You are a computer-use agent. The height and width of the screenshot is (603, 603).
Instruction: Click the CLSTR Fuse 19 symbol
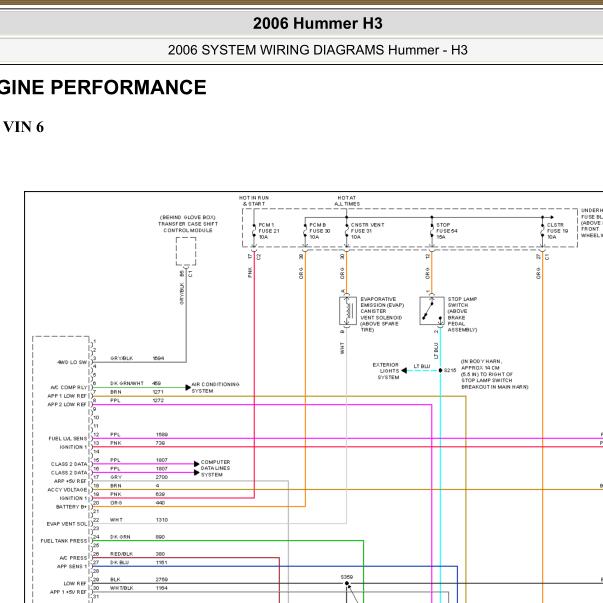click(x=543, y=232)
